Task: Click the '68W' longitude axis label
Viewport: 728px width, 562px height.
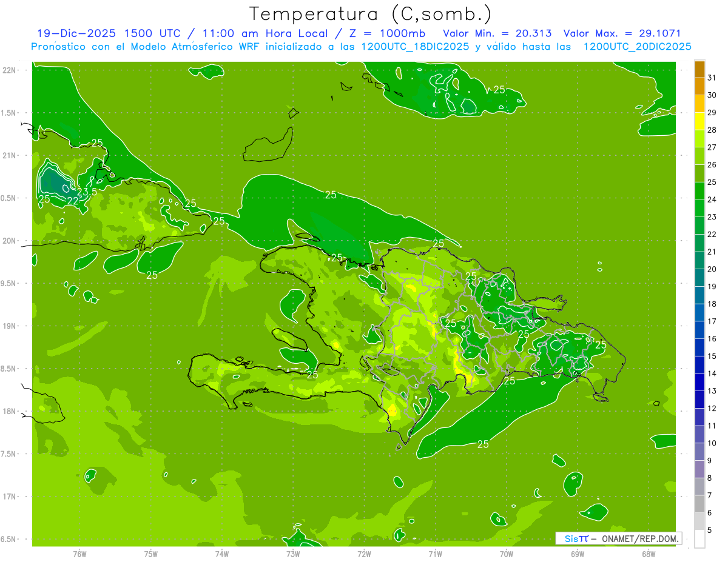Action: 649,554
